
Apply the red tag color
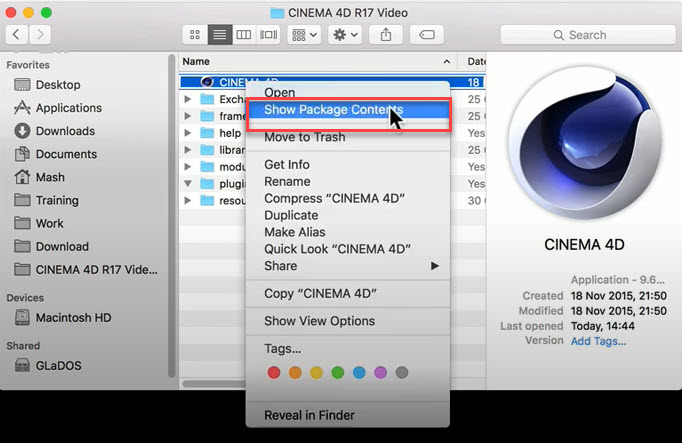click(x=274, y=373)
